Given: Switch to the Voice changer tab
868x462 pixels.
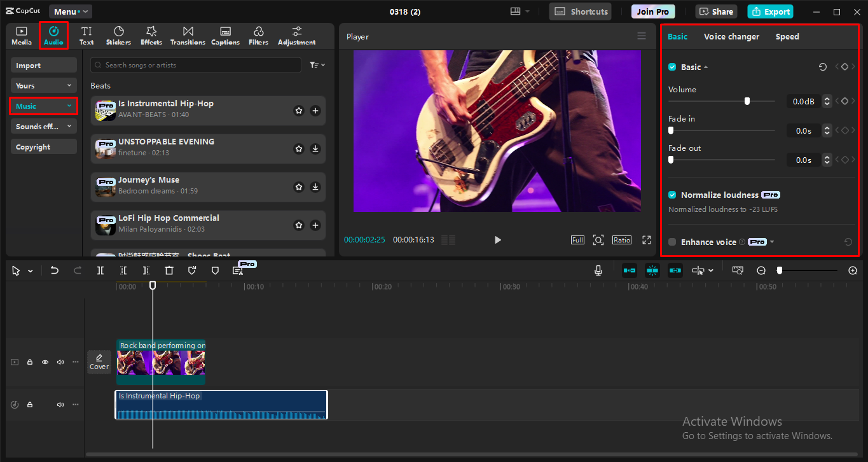Looking at the screenshot, I should [731, 36].
